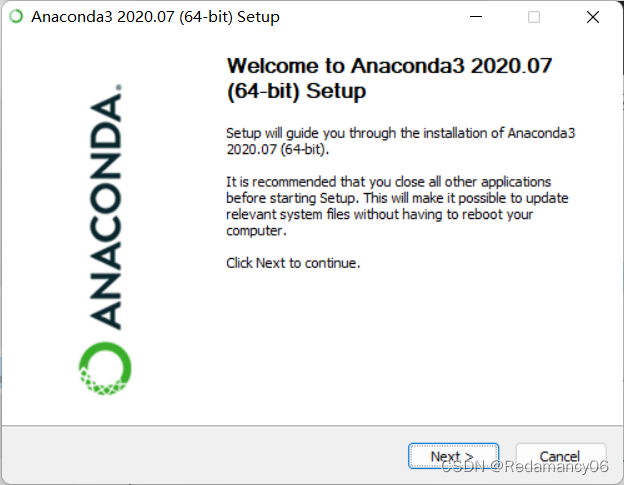
Task: Click the Welcome to Anaconda3 2020.07 heading
Action: click(x=389, y=66)
